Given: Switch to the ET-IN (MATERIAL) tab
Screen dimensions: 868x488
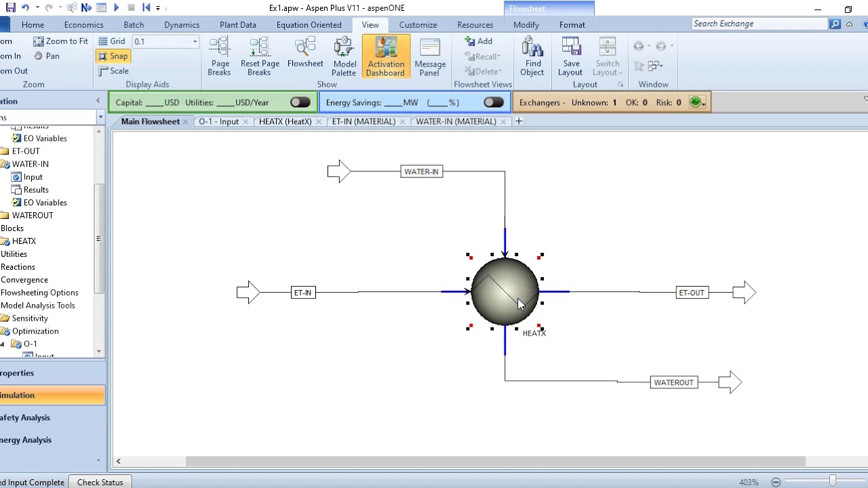Looking at the screenshot, I should coord(363,121).
